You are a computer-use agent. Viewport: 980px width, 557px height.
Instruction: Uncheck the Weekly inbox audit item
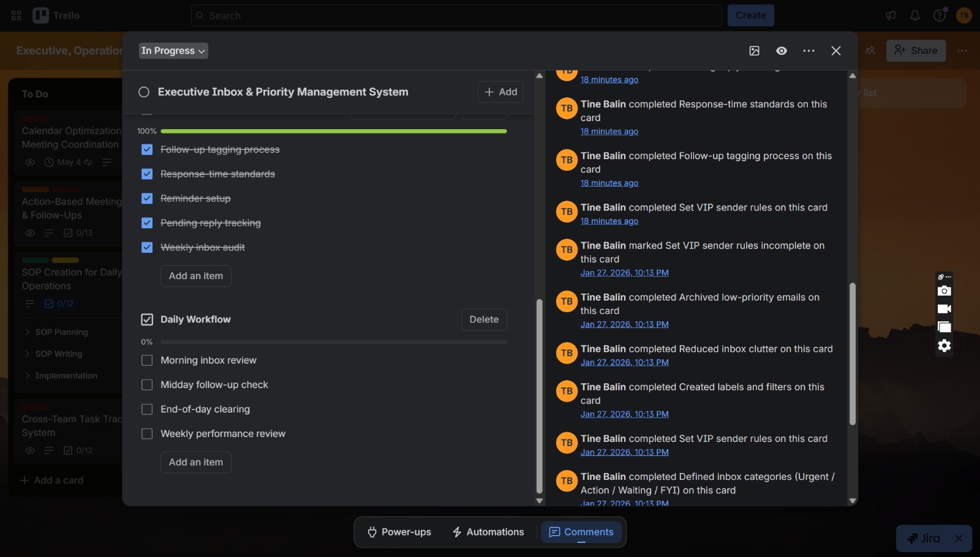147,247
